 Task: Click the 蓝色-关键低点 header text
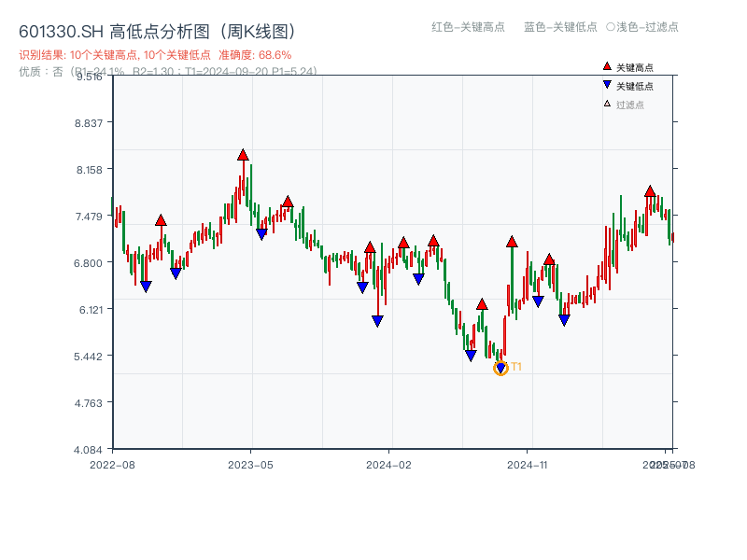tap(560, 27)
